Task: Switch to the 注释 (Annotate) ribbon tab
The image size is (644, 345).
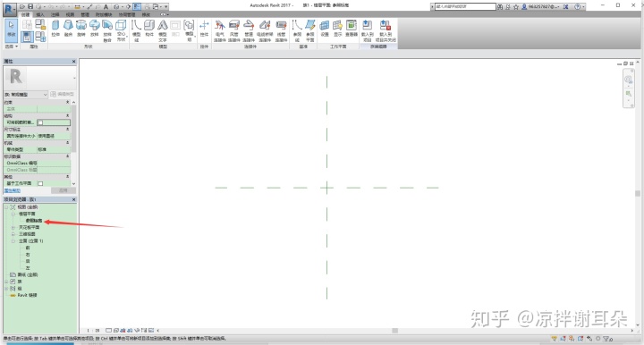Action: tap(55, 14)
